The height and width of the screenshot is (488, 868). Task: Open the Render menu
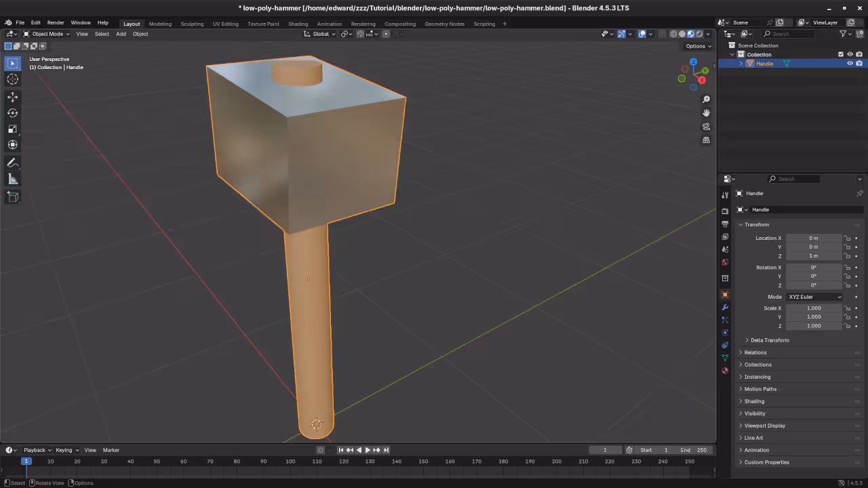[56, 22]
